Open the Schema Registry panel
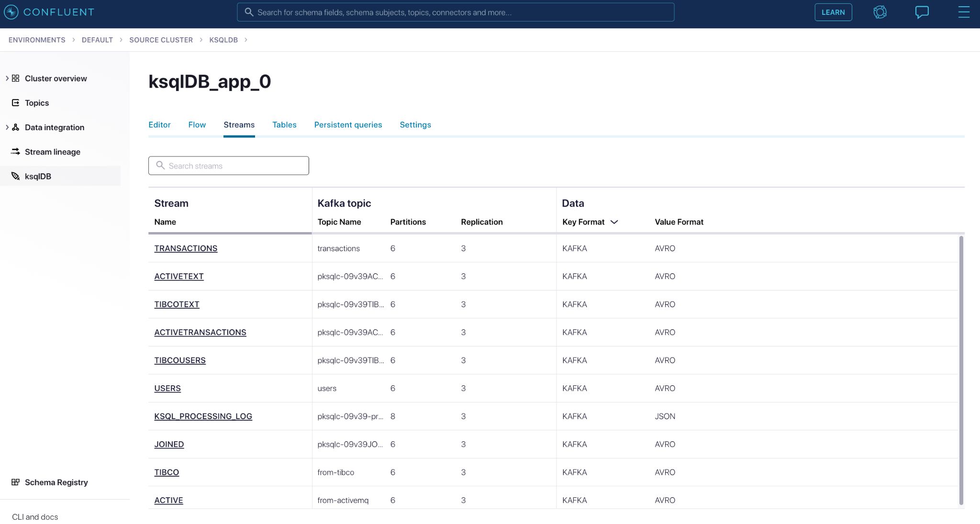The width and height of the screenshot is (980, 524). [56, 482]
